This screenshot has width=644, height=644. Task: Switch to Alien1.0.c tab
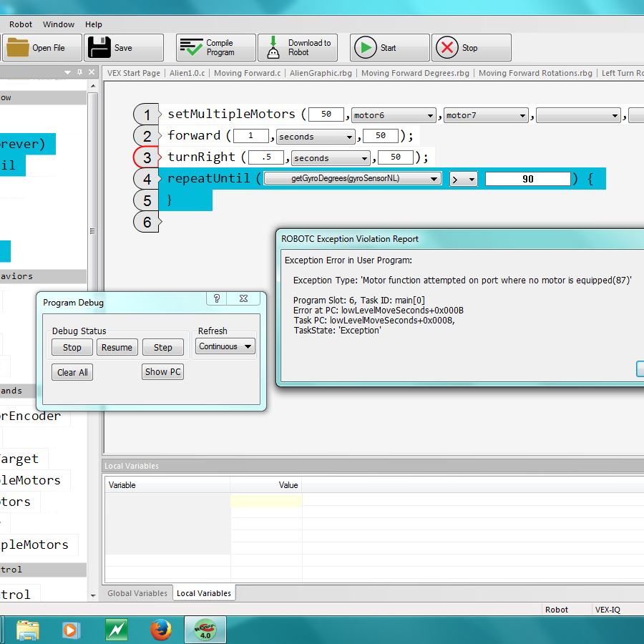[x=187, y=73]
